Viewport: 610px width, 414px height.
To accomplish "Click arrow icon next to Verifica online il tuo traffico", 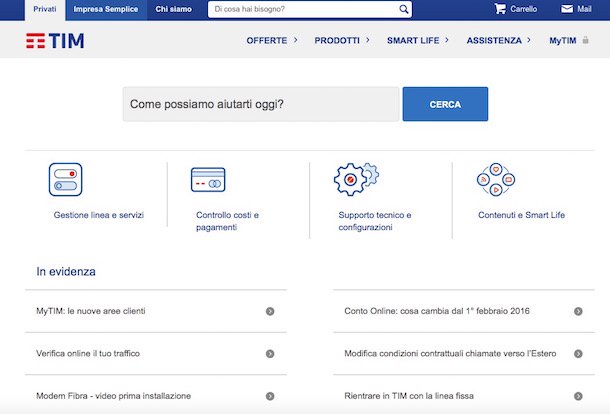I will [x=270, y=354].
